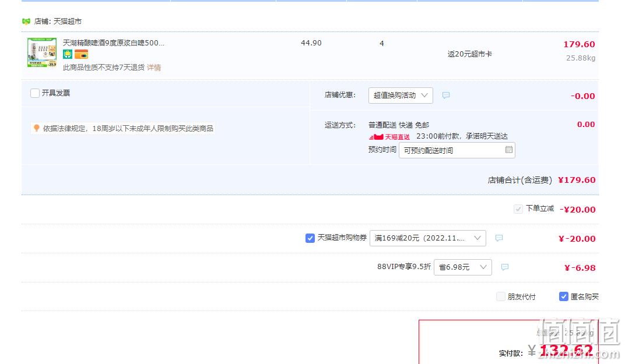Open product title 天湖精酿啤酒9度原浆白啤500...
Viewport: 625px width, 364px height.
coord(114,43)
